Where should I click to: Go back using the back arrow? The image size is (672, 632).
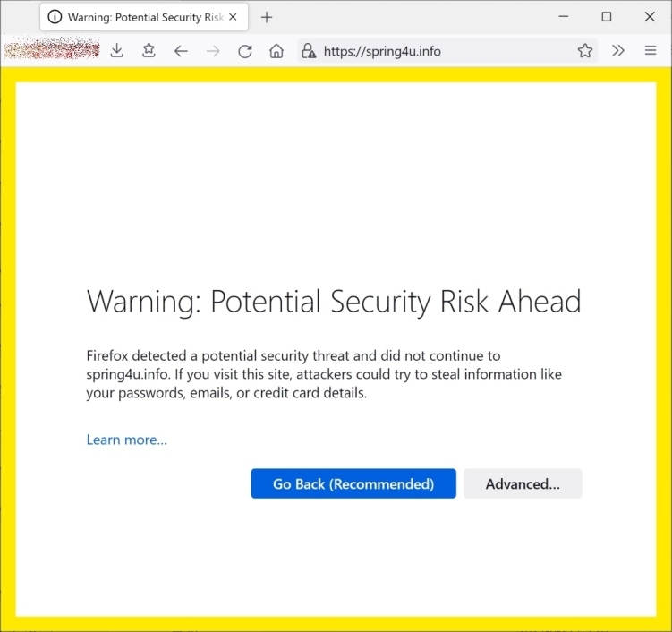181,51
